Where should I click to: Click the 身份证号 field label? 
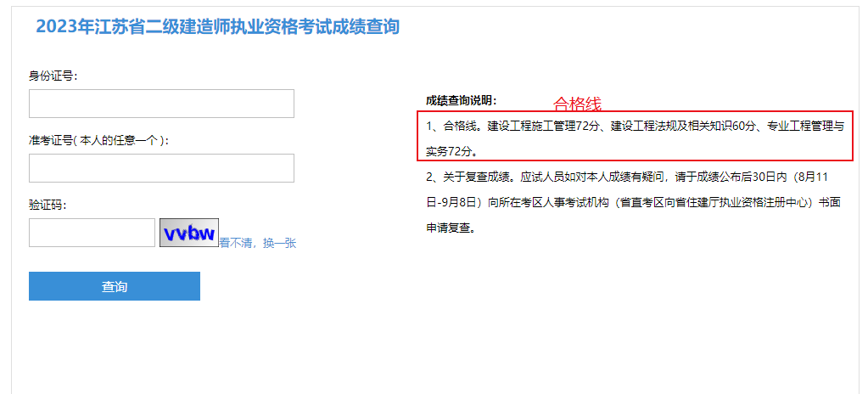tap(53, 76)
